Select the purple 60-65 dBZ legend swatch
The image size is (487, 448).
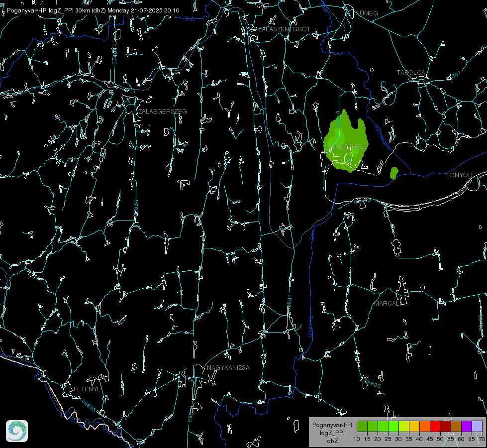coord(467,426)
